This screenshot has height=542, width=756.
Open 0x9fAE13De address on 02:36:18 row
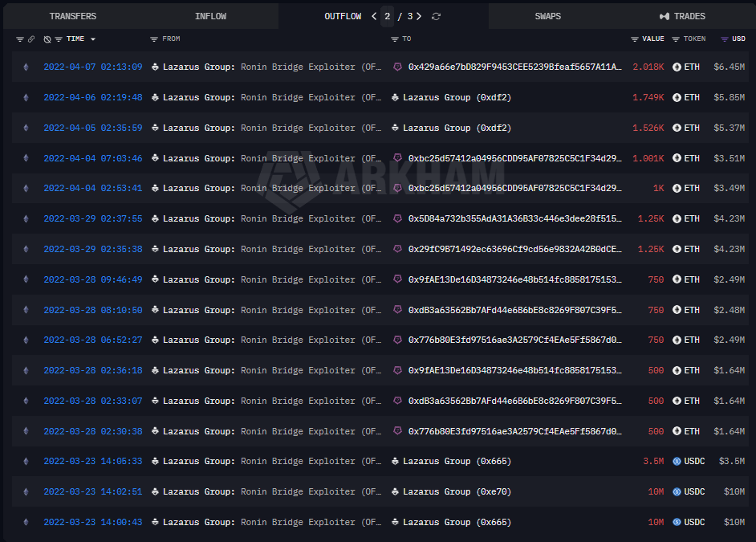[x=515, y=370]
